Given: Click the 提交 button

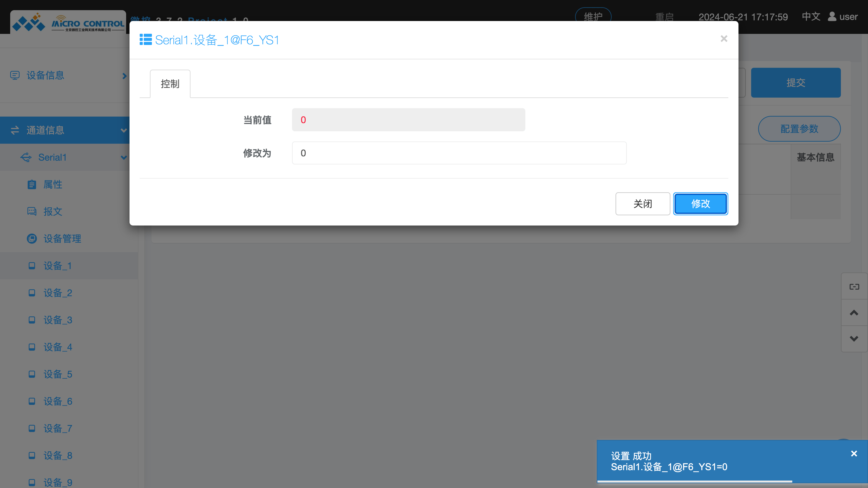Looking at the screenshot, I should tap(796, 82).
